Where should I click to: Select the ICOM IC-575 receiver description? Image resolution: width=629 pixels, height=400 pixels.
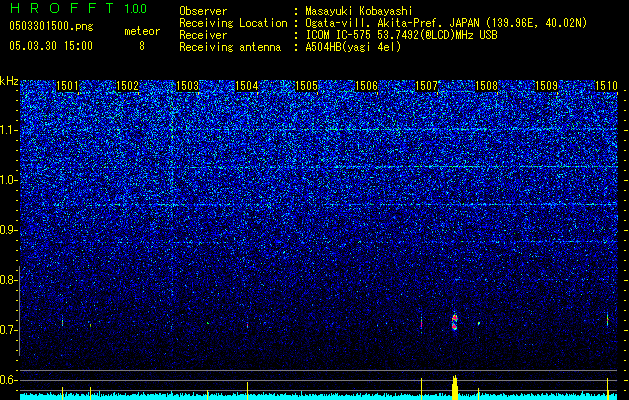pyautogui.click(x=401, y=35)
